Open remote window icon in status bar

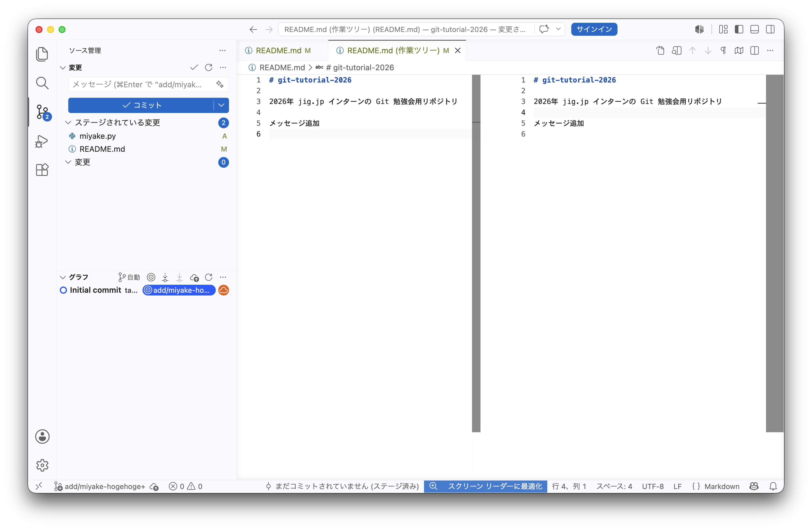pyautogui.click(x=39, y=486)
